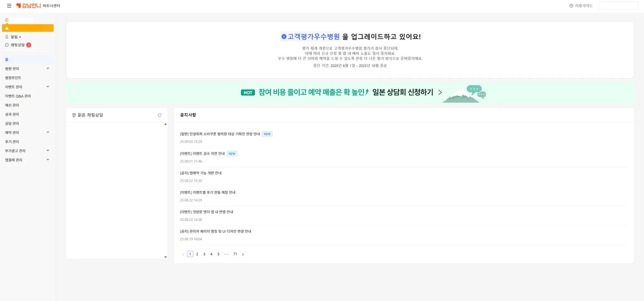Go to notice page 2

click(197, 254)
